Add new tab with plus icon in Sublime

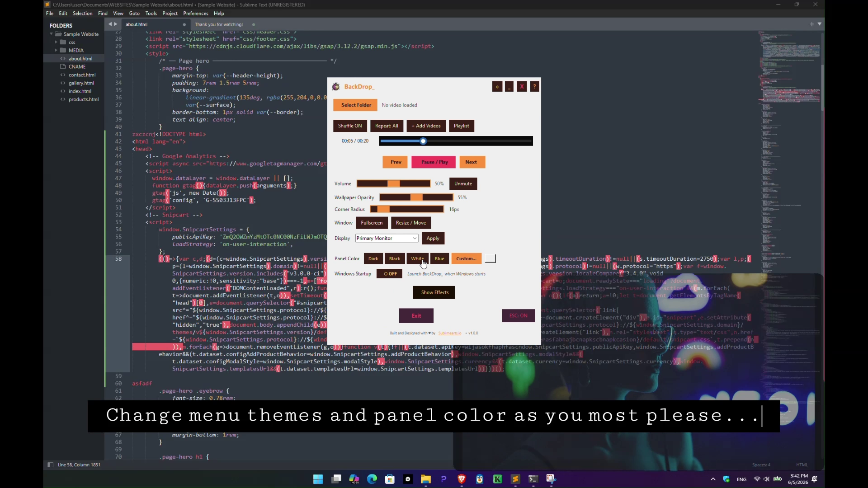pyautogui.click(x=811, y=24)
